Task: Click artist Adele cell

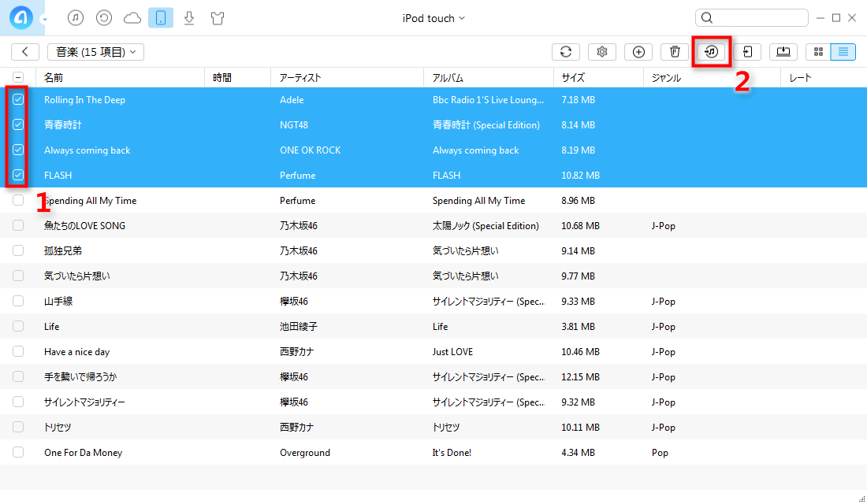Action: coord(292,100)
